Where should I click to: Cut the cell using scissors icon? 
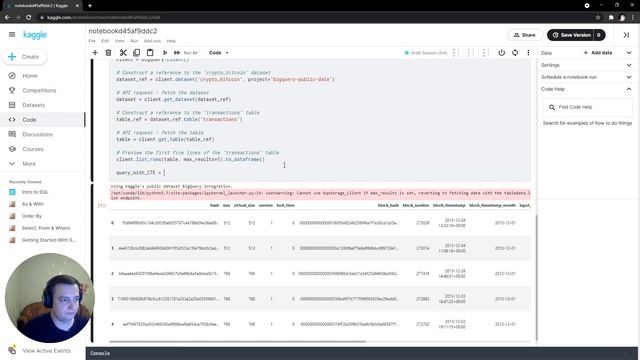pos(123,53)
